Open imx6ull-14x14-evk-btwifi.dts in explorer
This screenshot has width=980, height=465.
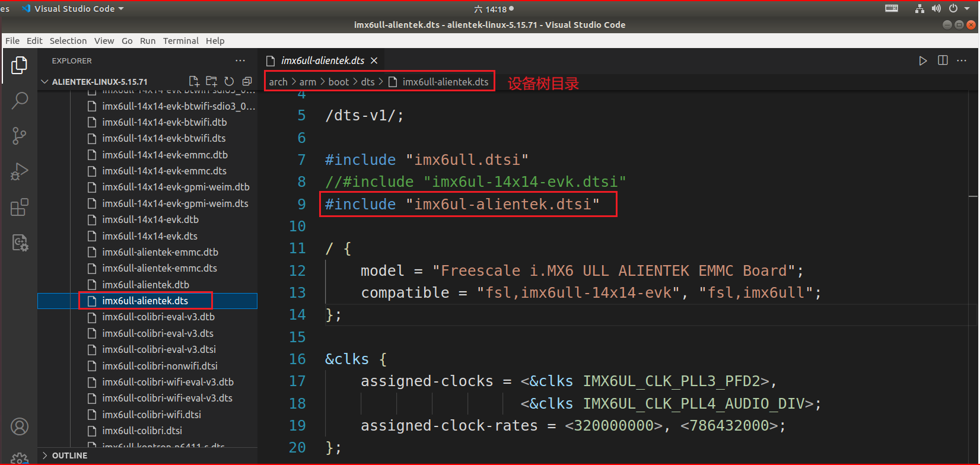pos(164,138)
